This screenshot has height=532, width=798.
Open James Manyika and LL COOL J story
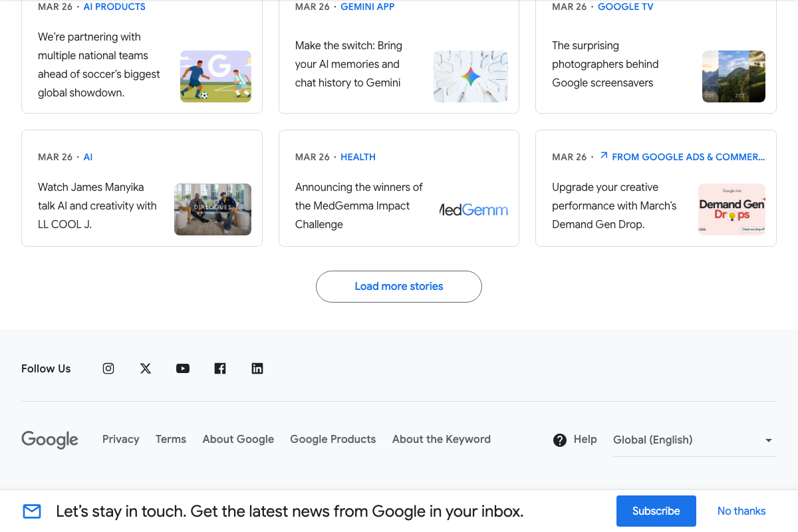point(97,206)
